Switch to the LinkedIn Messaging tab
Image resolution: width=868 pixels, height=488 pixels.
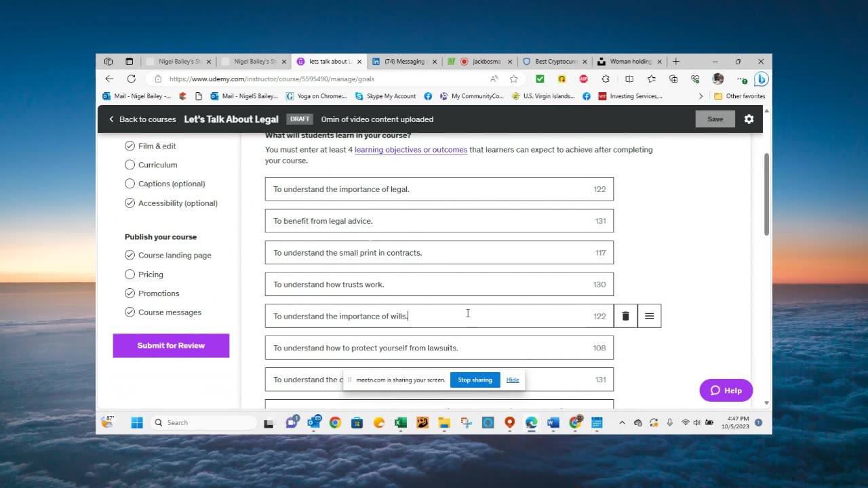(403, 61)
